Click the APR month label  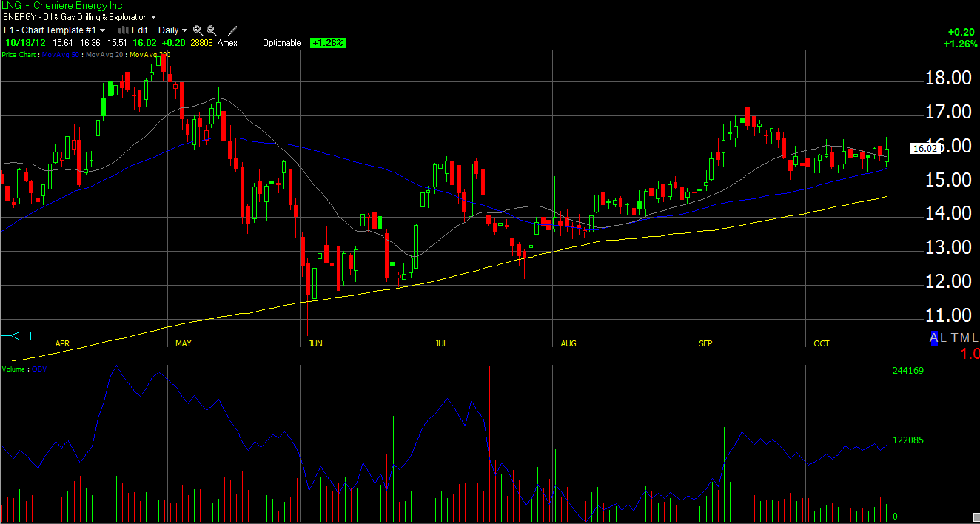click(x=62, y=343)
